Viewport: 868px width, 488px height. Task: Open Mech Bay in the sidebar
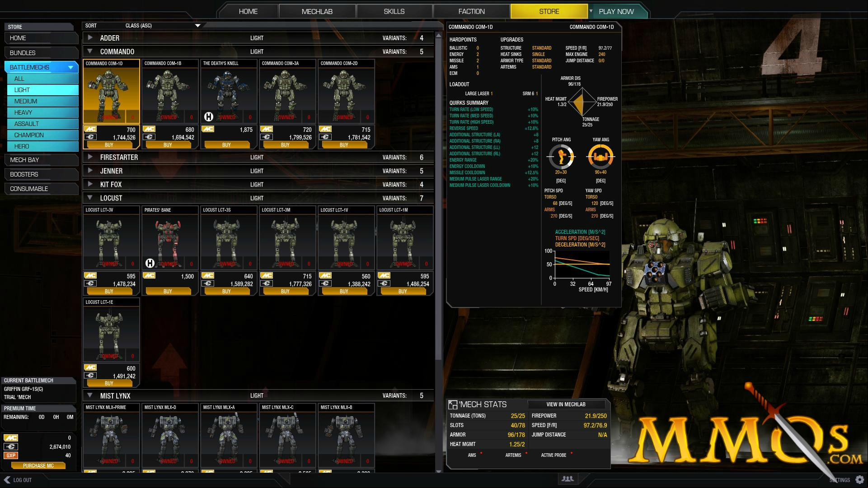point(41,160)
